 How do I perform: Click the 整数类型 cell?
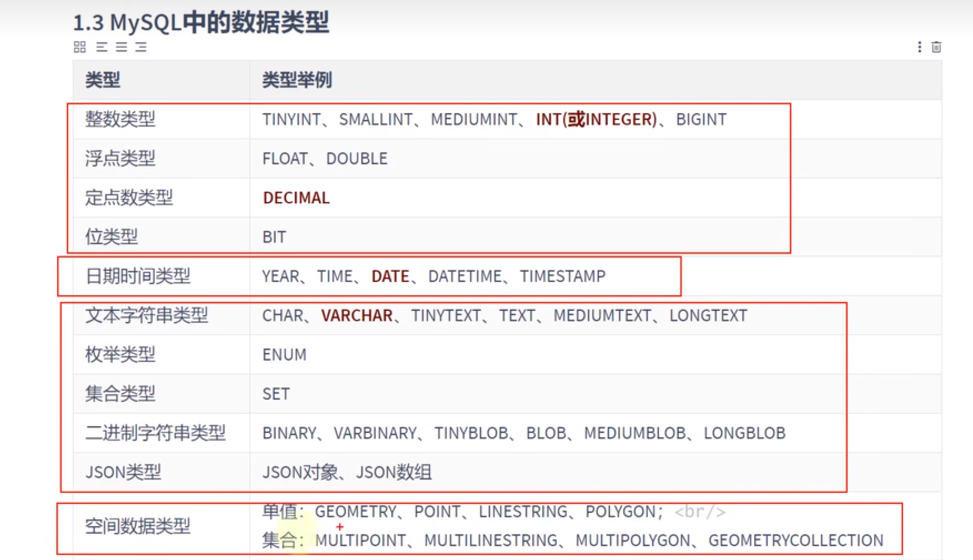click(162, 119)
